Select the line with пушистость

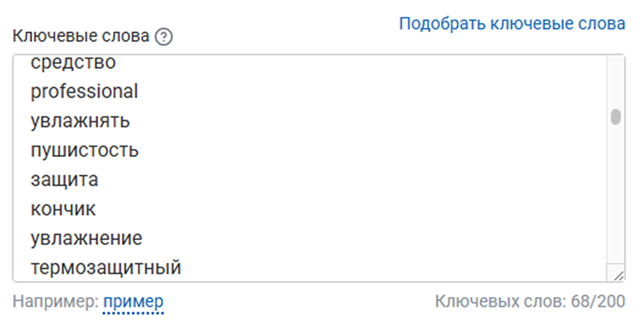[84, 150]
